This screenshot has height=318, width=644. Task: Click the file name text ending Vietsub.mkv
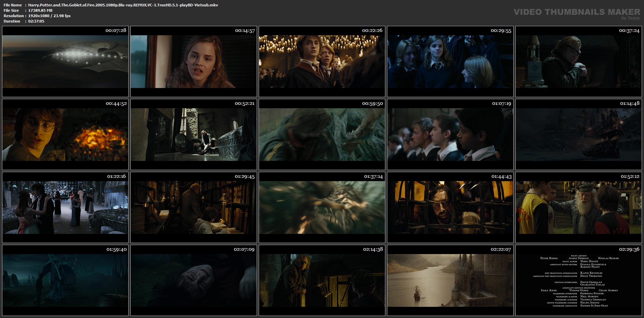123,5
